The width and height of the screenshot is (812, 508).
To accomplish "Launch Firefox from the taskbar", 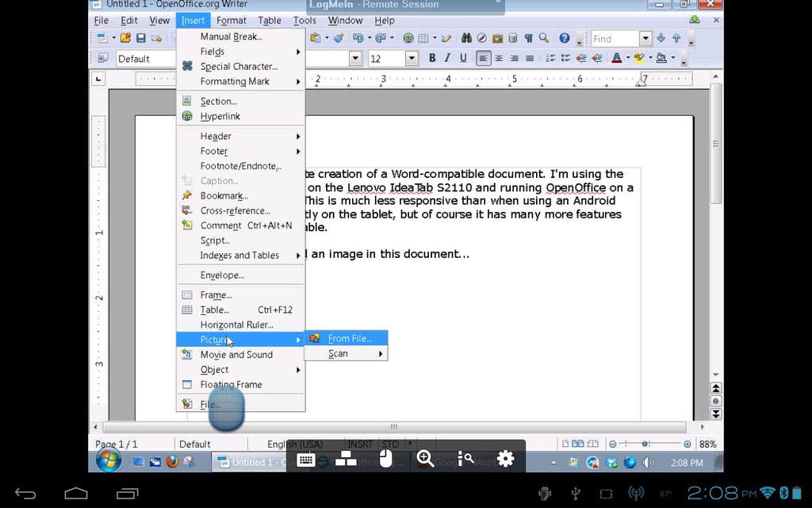I will click(172, 461).
